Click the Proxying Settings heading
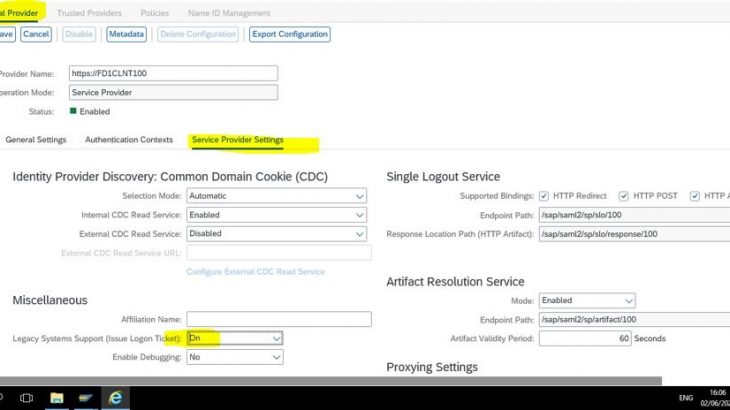 [x=432, y=367]
